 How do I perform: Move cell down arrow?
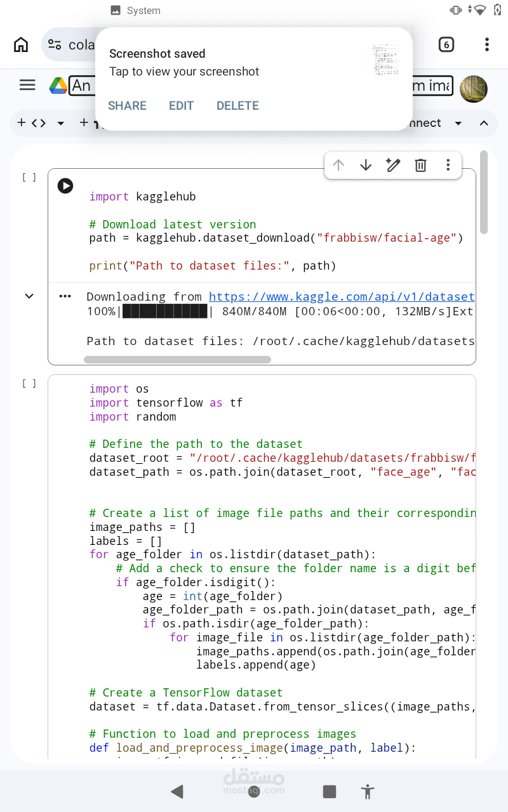coord(366,166)
